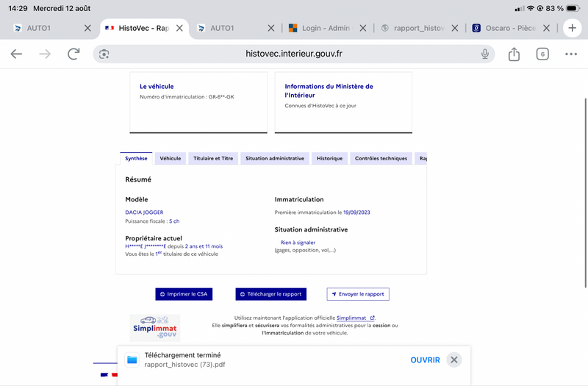Screen dimensions: 588x386
Task: Click the Envoyer le rapport button
Action: [358, 294]
